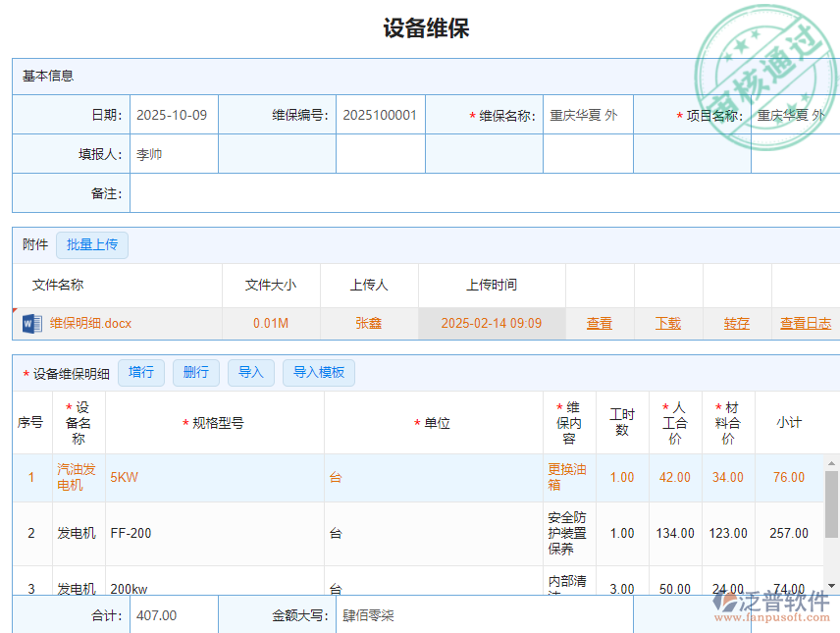
Task: Click the 合计 total amount field
Action: tap(174, 613)
